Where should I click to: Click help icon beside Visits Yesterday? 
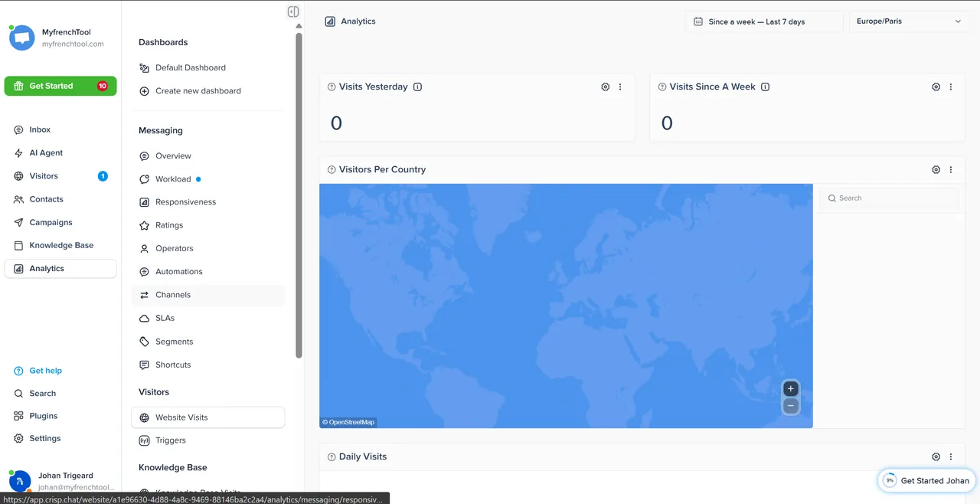click(332, 87)
